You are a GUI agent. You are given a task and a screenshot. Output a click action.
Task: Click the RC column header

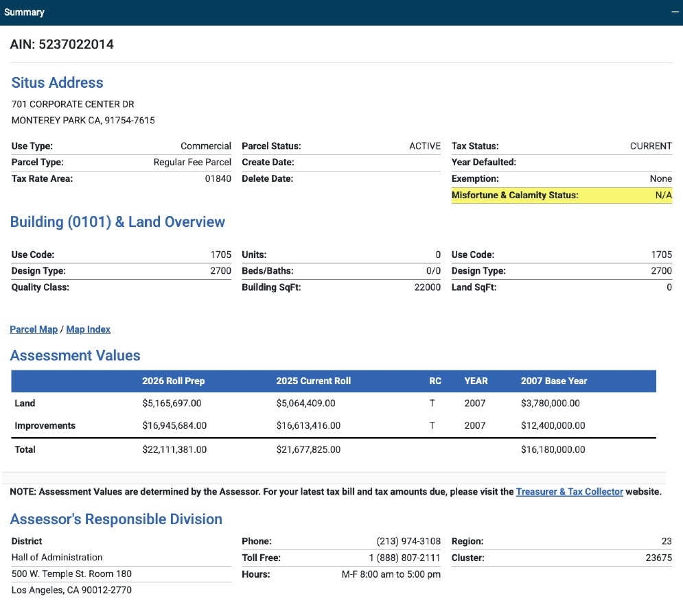pos(435,381)
